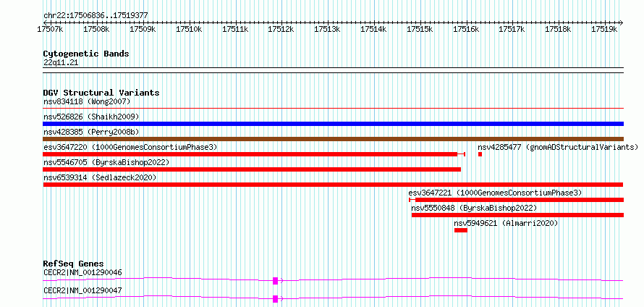644x307 pixels.
Task: Open variant esv3647221 (1000GenomesConsortiumPhase3) label
Action: (x=496, y=193)
